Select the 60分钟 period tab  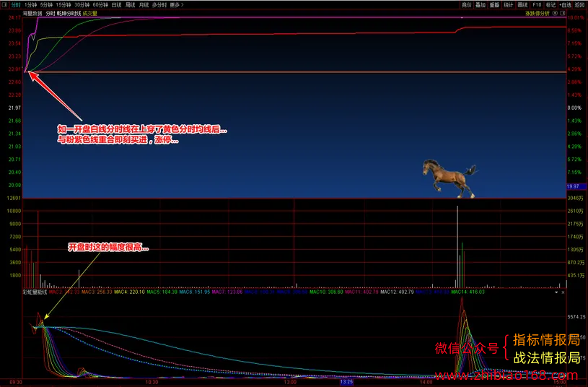[x=100, y=5]
